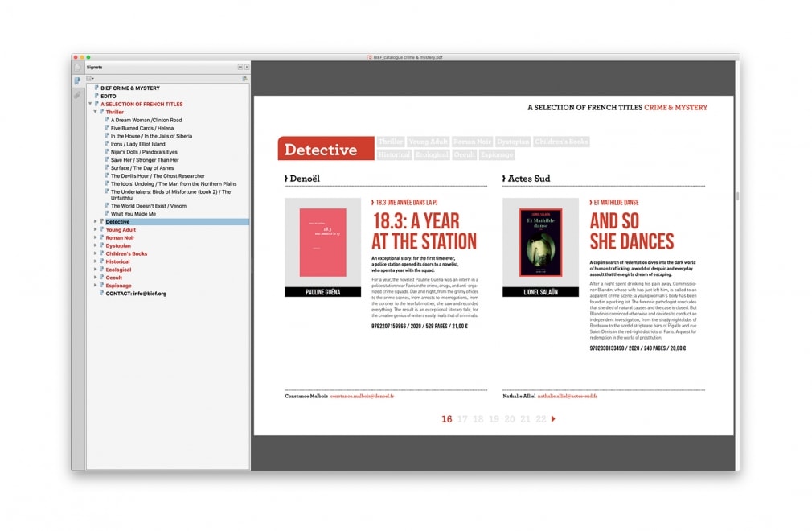Collapse the Thriller bookmark section
The image size is (812, 531).
click(95, 112)
